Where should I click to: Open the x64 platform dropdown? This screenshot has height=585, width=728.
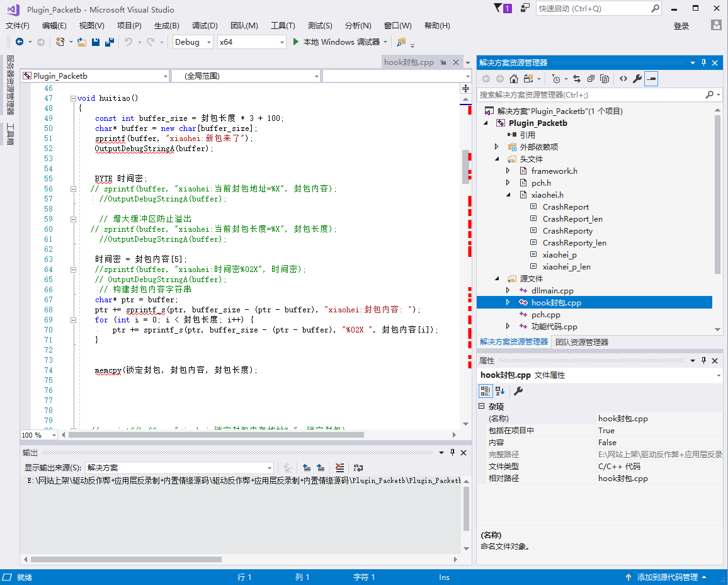coord(251,42)
